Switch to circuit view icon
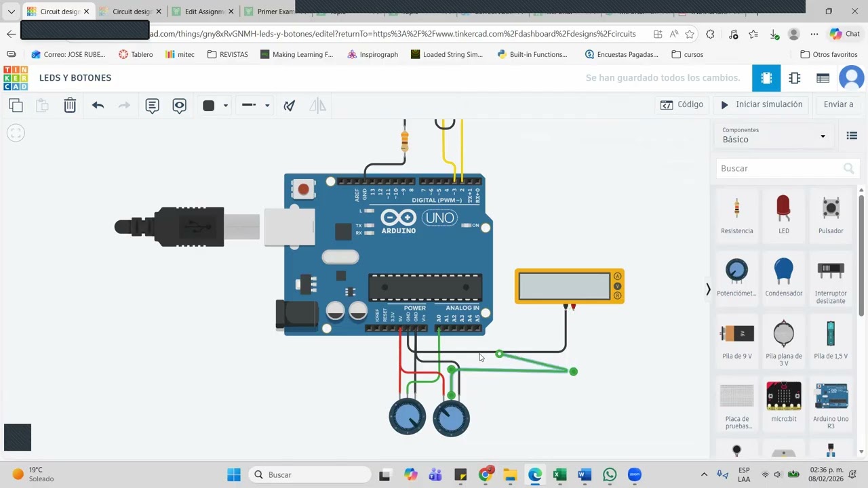The width and height of the screenshot is (868, 488). [x=766, y=78]
